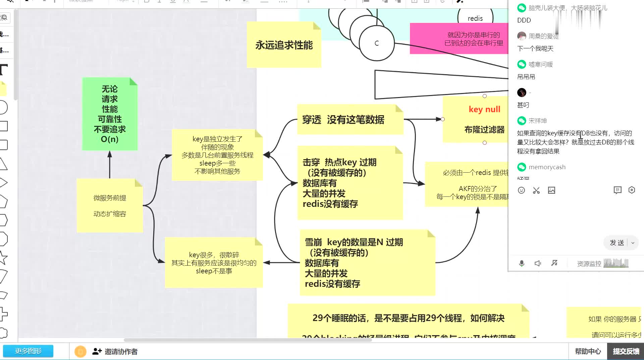The image size is (644, 360).
Task: Select the pentagon shape in palette
Action: click(3, 201)
